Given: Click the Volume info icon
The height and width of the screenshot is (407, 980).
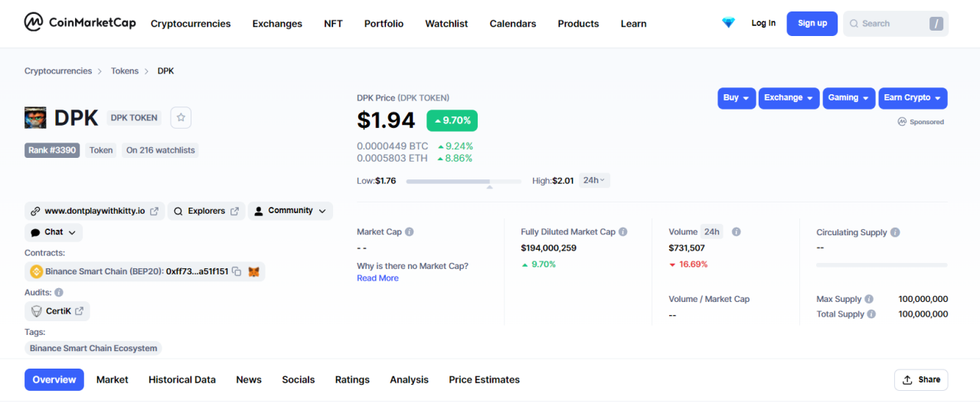Looking at the screenshot, I should (736, 231).
